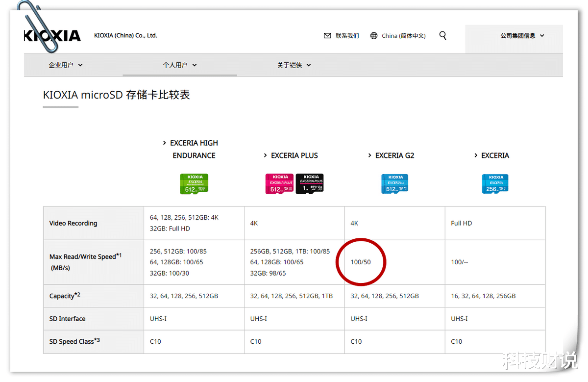
Task: Click the 32GB: 98/65 speed text
Action: pos(268,273)
